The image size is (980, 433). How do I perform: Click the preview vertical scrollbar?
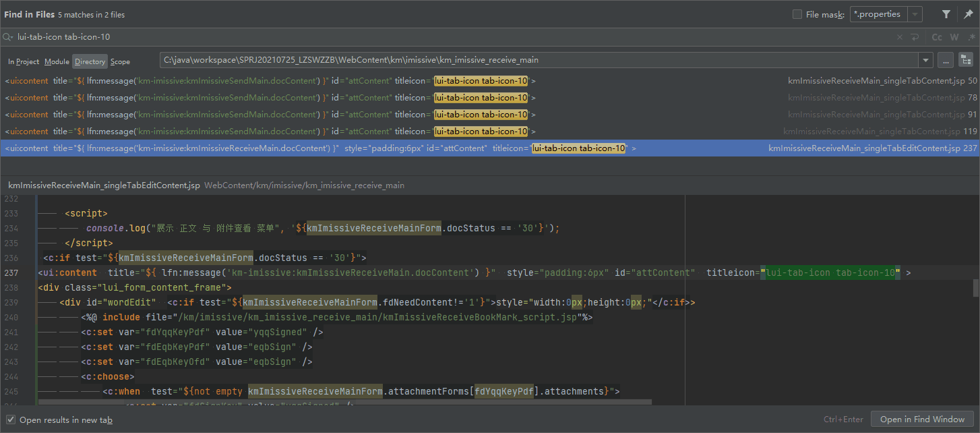(975, 288)
